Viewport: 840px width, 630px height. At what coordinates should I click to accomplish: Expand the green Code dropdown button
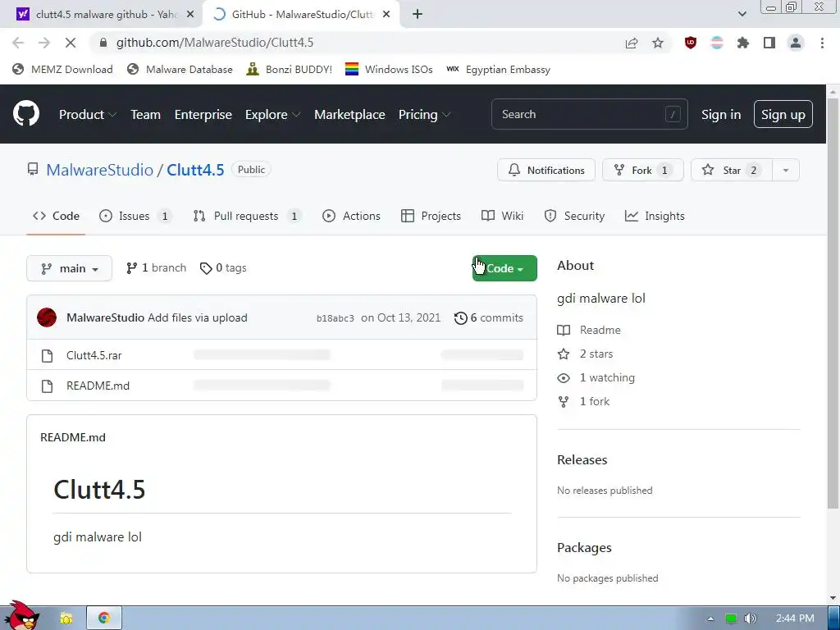504,268
